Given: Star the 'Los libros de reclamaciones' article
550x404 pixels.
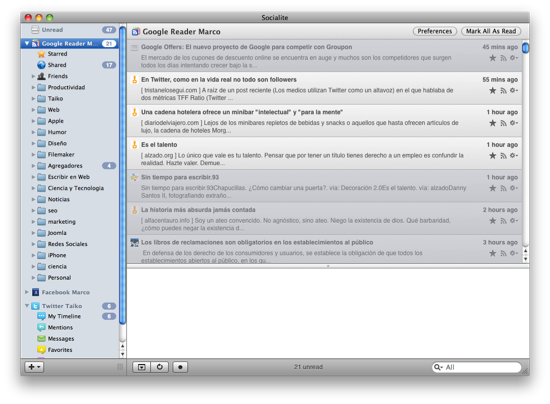Looking at the screenshot, I should [492, 253].
